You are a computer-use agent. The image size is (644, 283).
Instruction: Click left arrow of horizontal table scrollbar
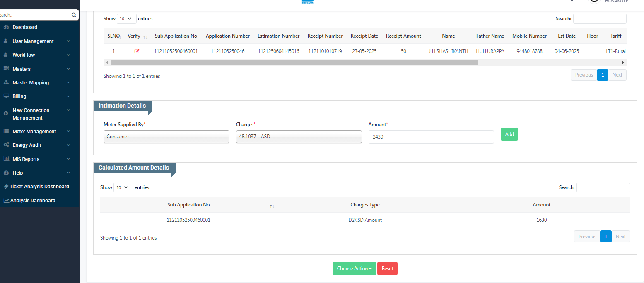[107, 62]
